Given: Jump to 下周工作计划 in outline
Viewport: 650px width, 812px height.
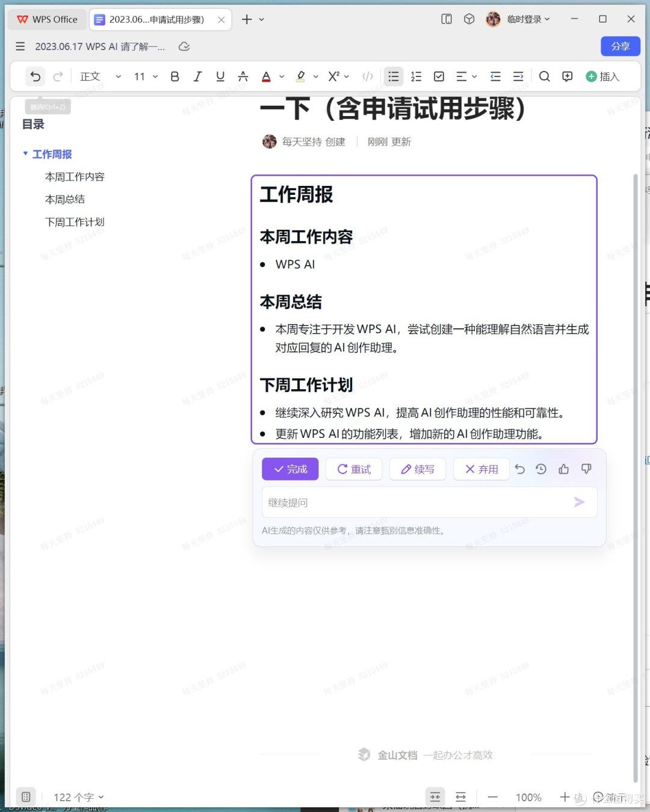Looking at the screenshot, I should 75,222.
